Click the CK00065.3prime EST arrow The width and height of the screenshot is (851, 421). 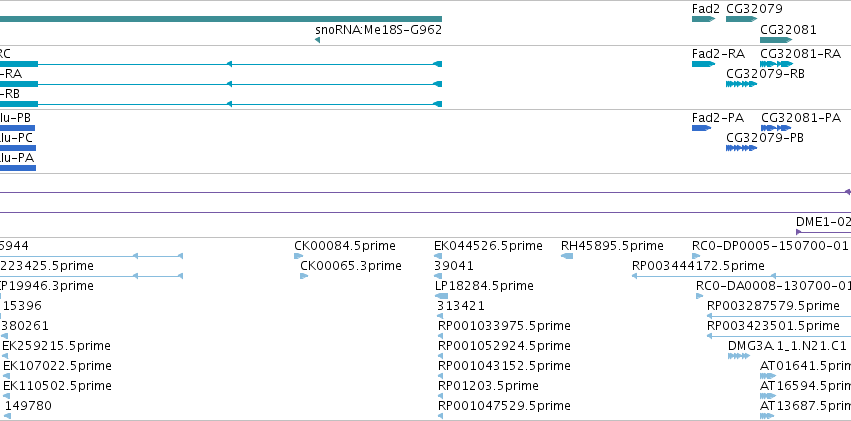304,276
